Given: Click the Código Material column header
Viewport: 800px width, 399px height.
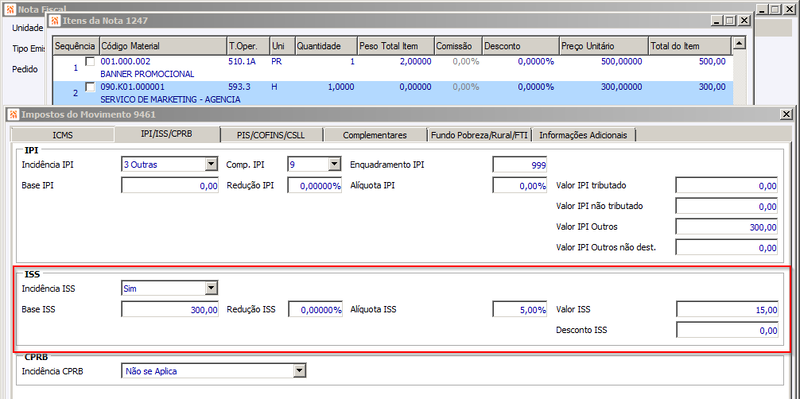Looking at the screenshot, I should (163, 46).
